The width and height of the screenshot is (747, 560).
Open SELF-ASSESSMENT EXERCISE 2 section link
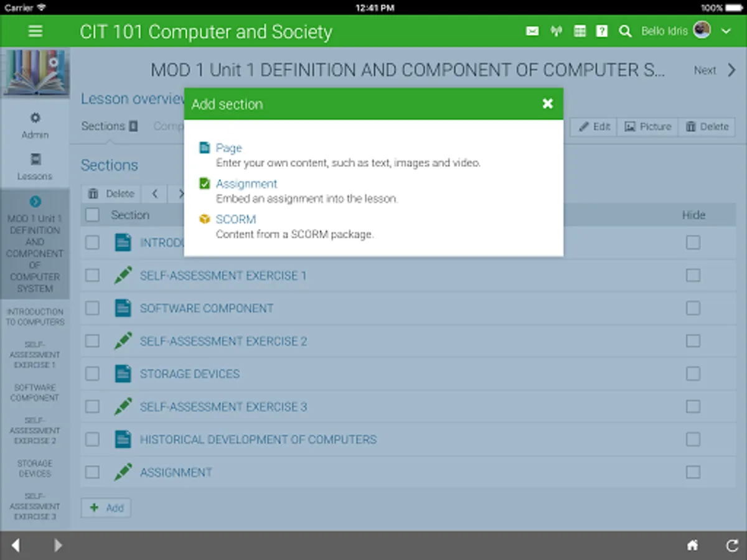point(223,341)
